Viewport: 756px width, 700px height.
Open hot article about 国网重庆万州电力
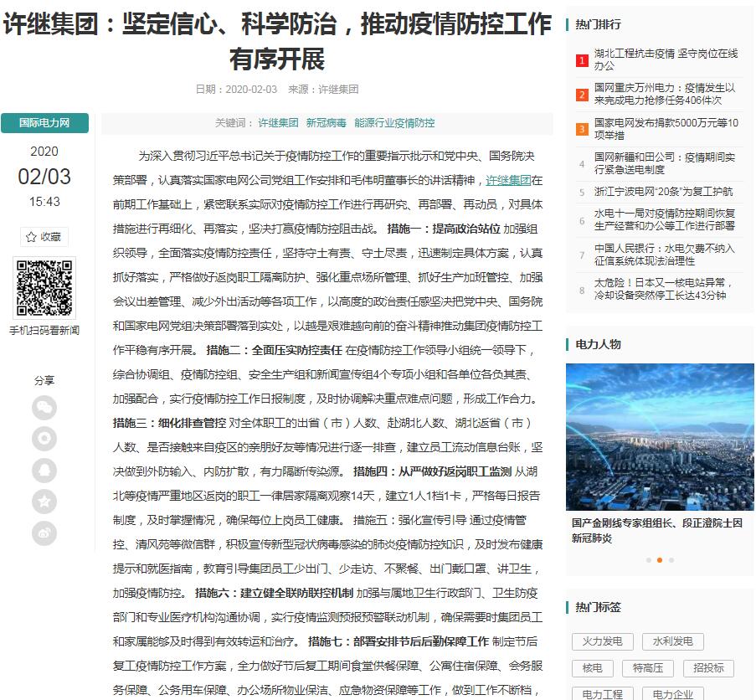[x=665, y=94]
